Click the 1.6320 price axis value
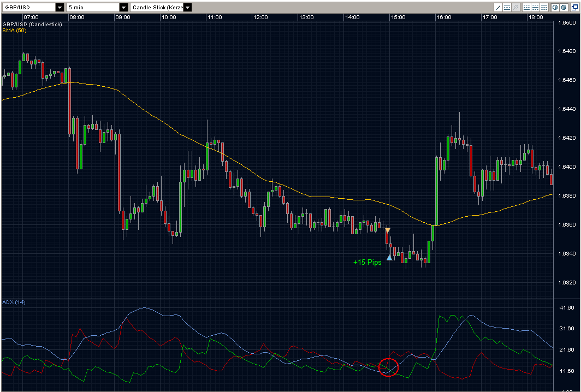 (x=567, y=282)
